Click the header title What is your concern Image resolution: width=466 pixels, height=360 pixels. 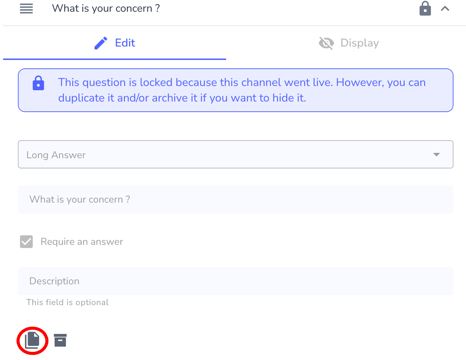click(x=106, y=8)
